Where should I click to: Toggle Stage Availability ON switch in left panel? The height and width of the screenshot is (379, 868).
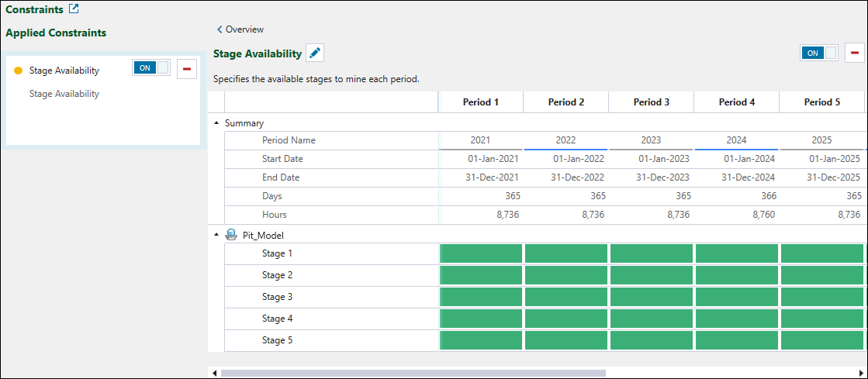[151, 68]
